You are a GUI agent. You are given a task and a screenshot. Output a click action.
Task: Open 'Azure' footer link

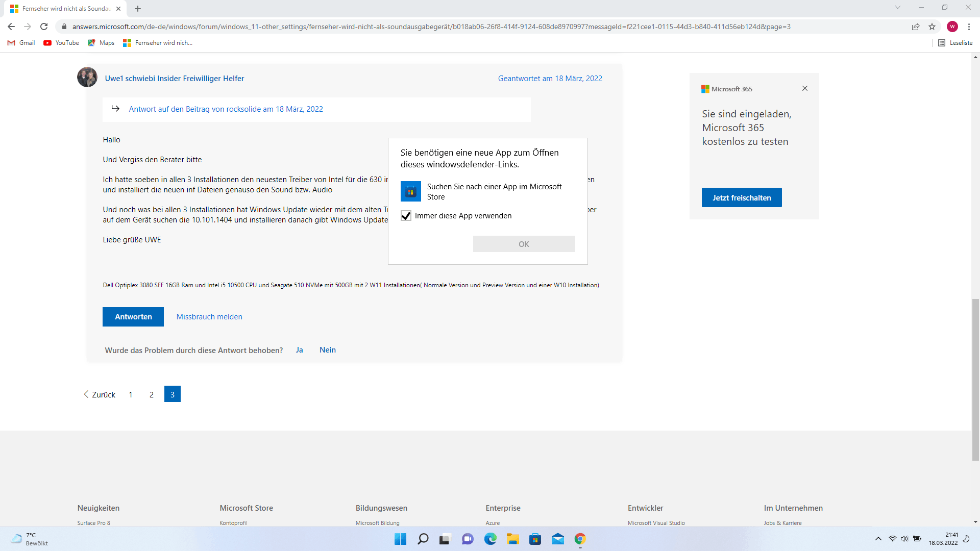[493, 523]
